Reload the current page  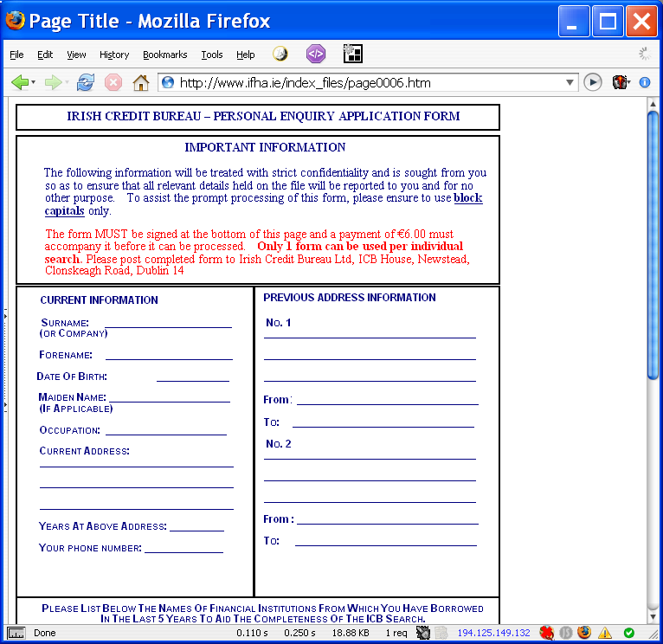pos(86,82)
